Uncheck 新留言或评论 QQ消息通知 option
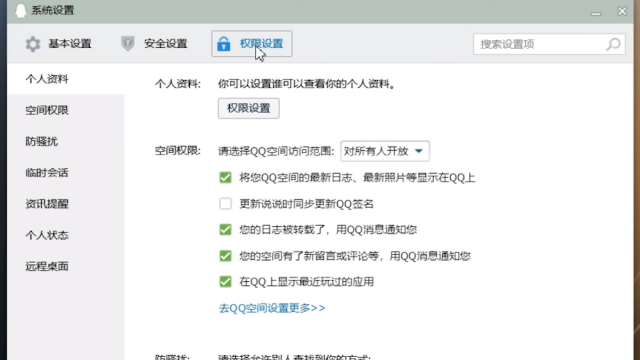 [x=225, y=256]
